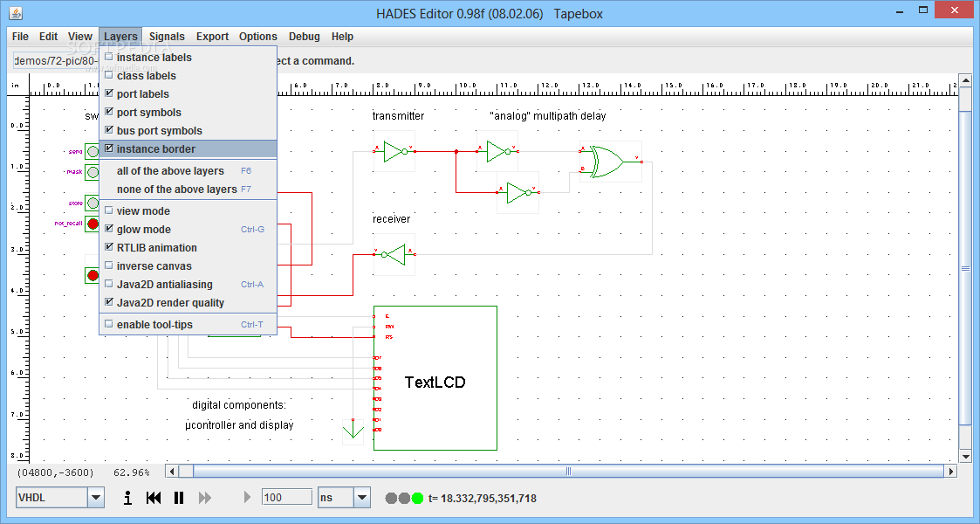Viewport: 980px width, 524px height.
Task: Click horizontal scrollbar right arrow
Action: (x=950, y=472)
